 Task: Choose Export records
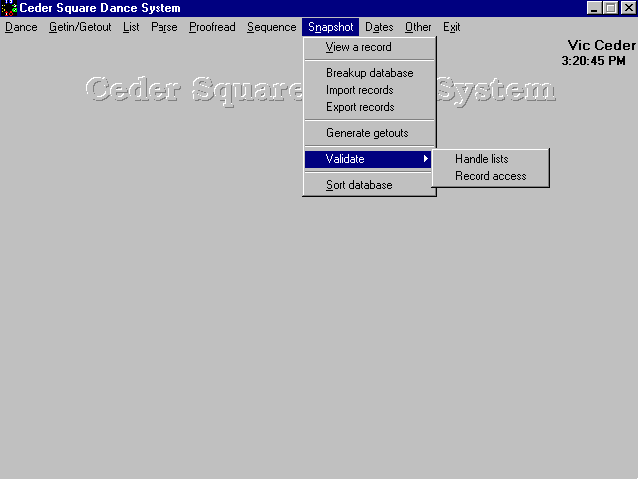[x=369, y=107]
